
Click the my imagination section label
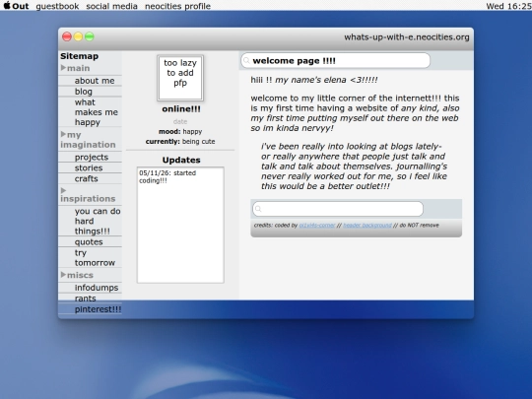click(88, 140)
